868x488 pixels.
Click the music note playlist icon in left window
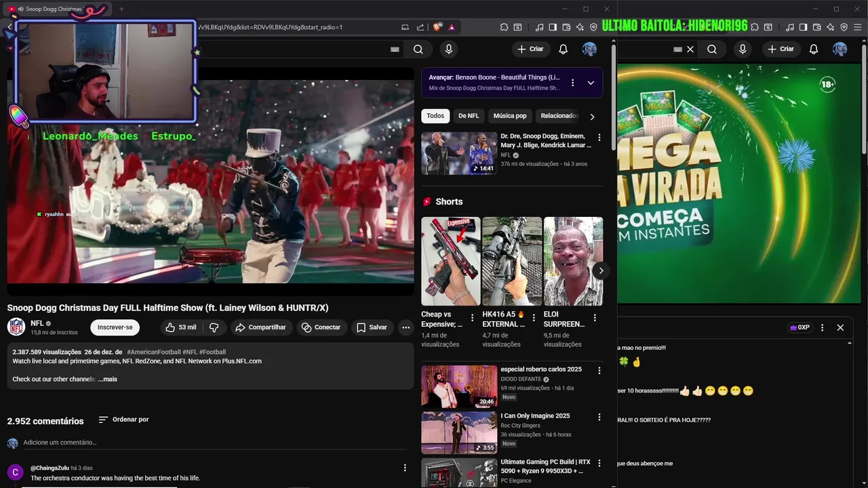pyautogui.click(x=539, y=27)
